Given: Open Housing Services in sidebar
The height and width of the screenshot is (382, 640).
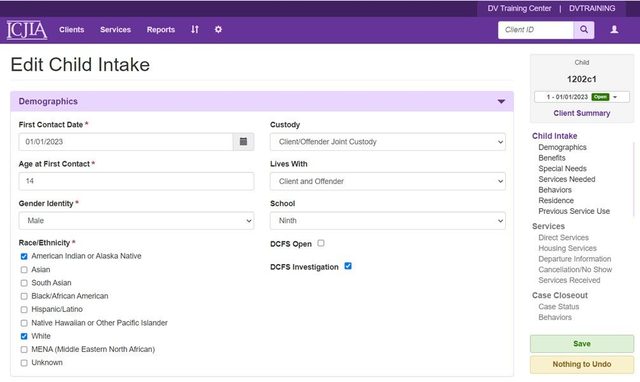Looking at the screenshot, I should pos(567,248).
